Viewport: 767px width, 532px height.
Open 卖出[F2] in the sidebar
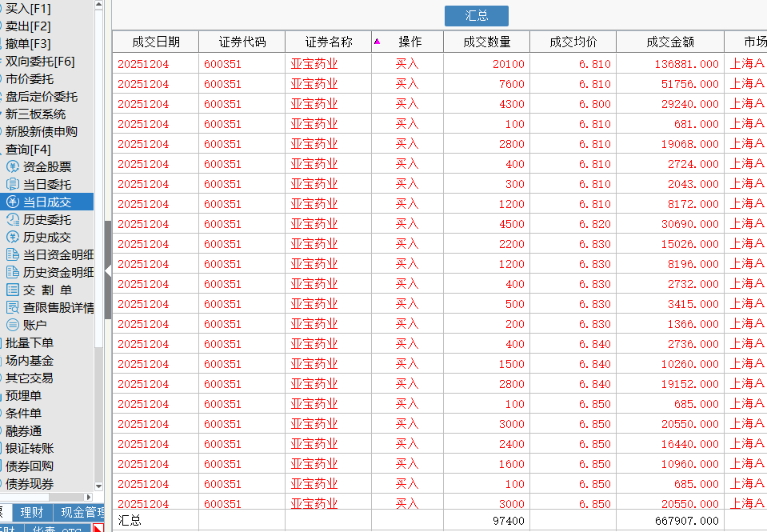pyautogui.click(x=28, y=26)
